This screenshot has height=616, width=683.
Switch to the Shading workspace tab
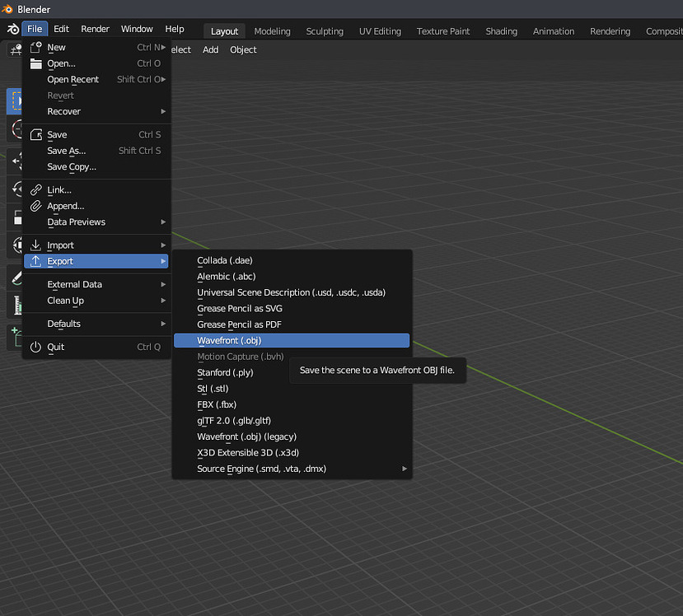[501, 30]
